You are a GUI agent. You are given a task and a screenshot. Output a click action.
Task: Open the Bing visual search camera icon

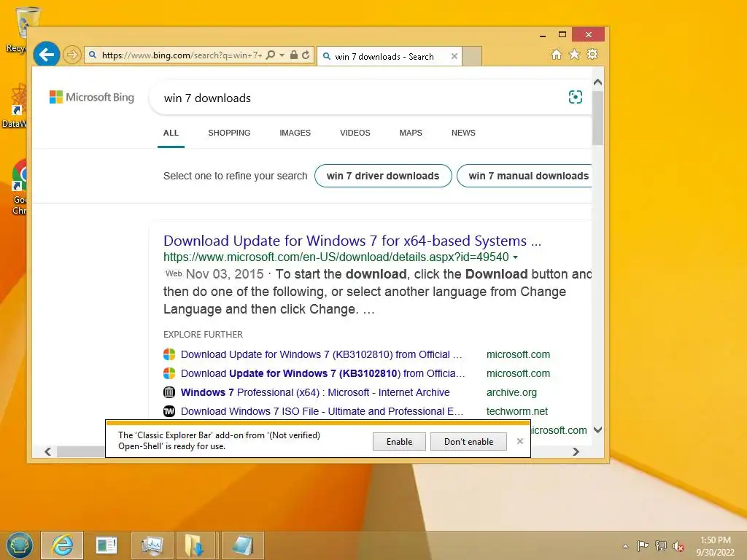click(x=576, y=97)
